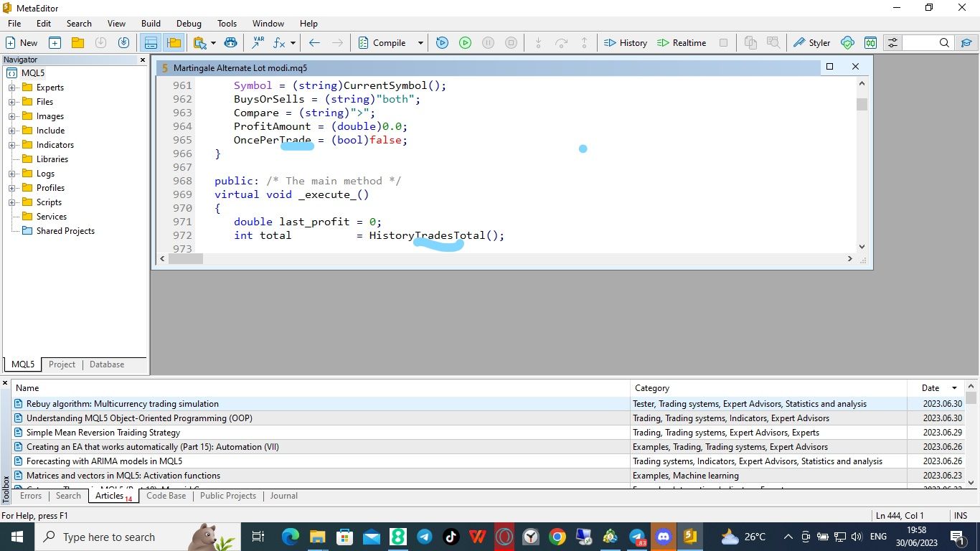Start debugging on history data icon

click(442, 43)
